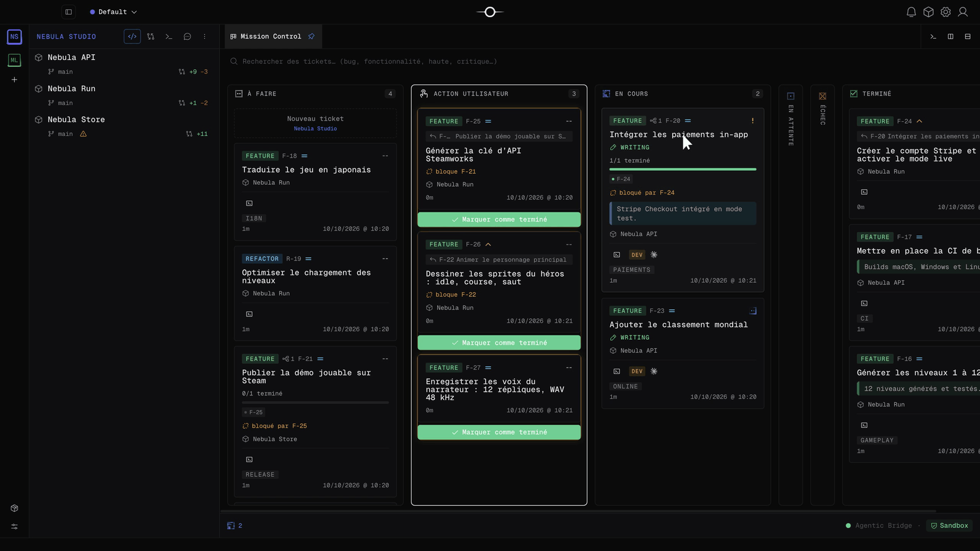This screenshot has width=980, height=551.
Task: Open the user profile icon
Action: pos(963,12)
